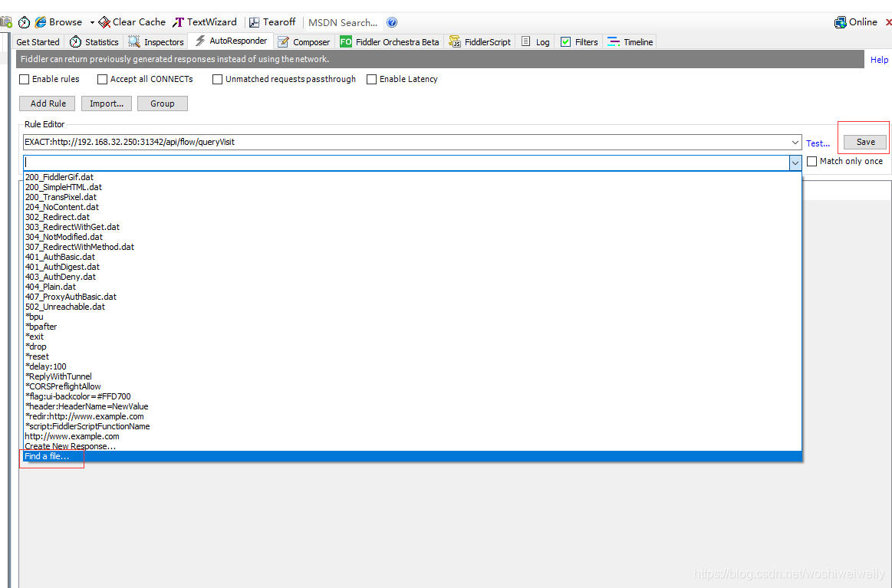Enable the Enable rules checkbox
892x588 pixels.
click(25, 80)
